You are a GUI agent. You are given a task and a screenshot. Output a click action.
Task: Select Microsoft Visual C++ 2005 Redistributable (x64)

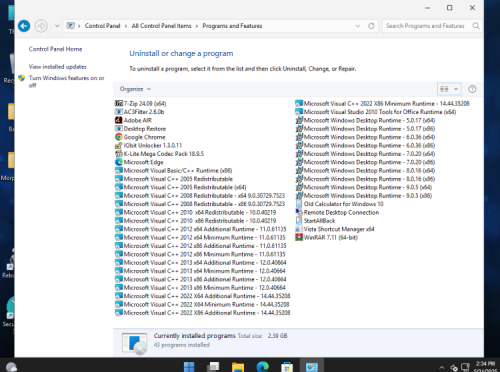(181, 187)
